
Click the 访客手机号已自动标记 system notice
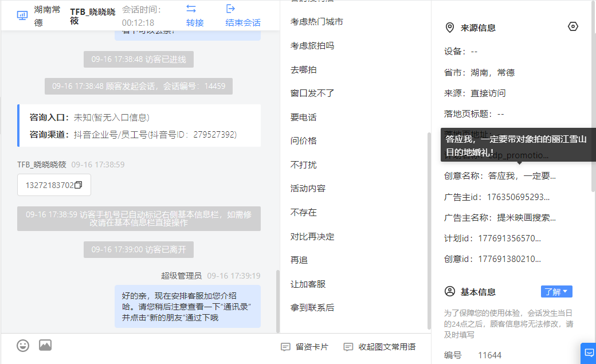tap(139, 219)
